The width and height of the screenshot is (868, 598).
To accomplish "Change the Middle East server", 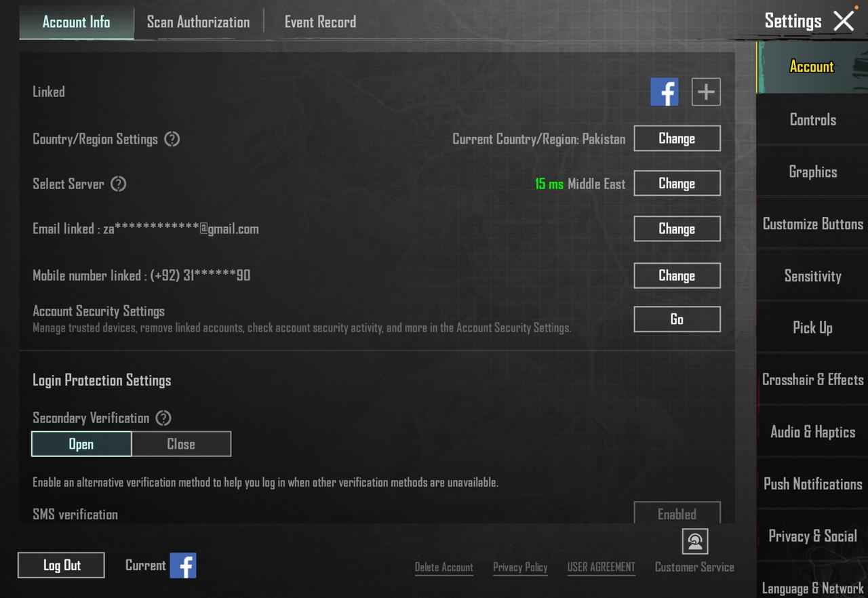I will (676, 183).
